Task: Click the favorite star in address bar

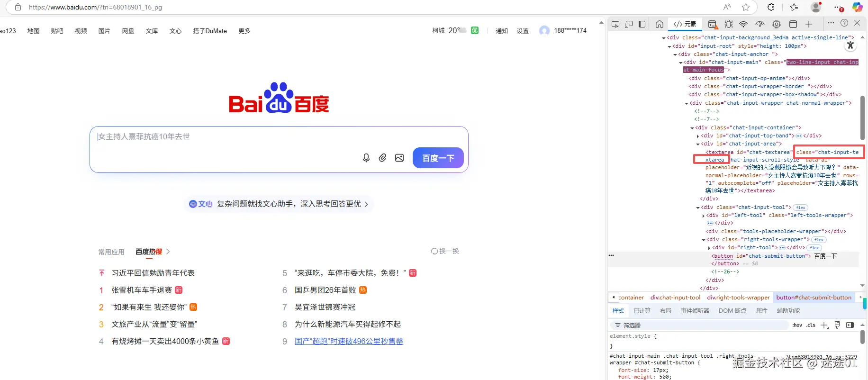Action: [x=746, y=7]
